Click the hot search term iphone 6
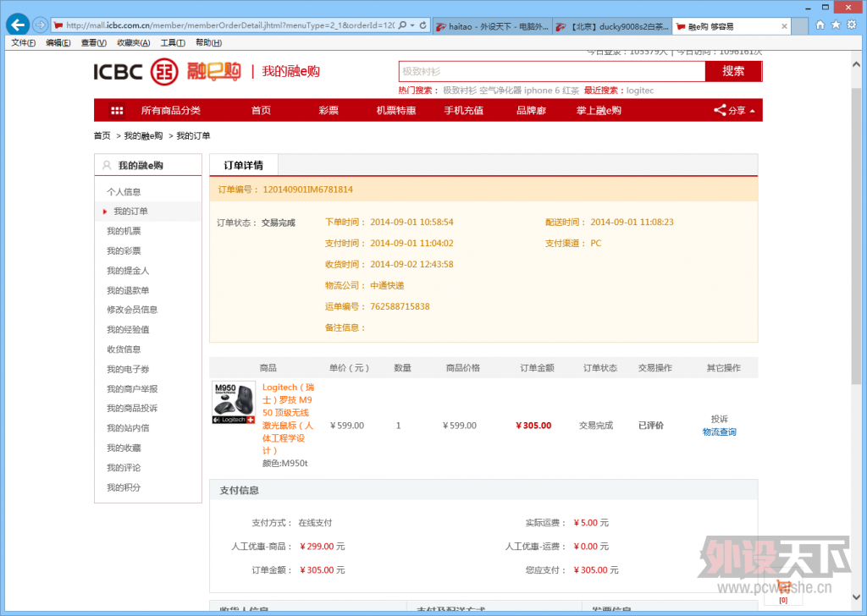 pyautogui.click(x=542, y=91)
